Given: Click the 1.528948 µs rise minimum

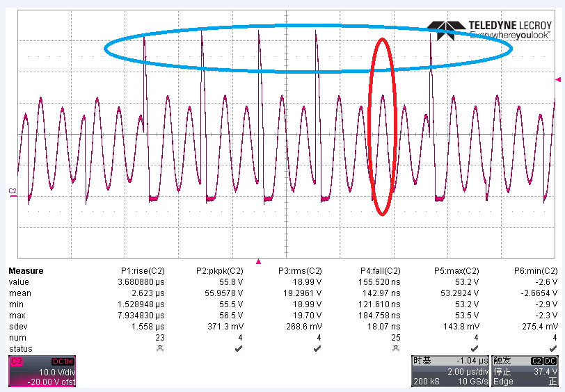Looking at the screenshot, I should (x=141, y=304).
